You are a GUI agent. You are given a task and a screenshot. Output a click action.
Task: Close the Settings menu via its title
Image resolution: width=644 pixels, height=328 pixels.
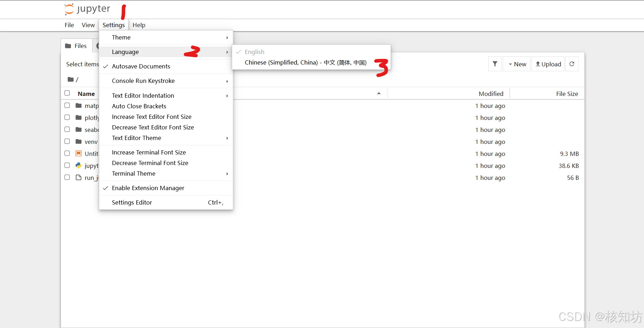[x=113, y=25]
